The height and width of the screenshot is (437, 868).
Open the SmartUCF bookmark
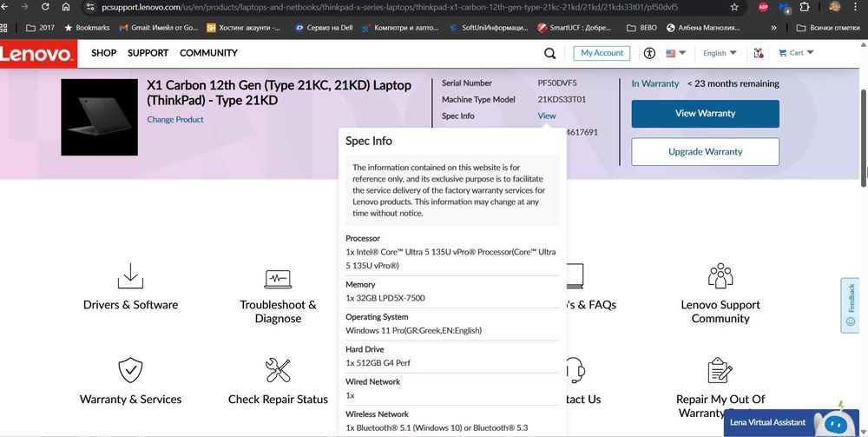click(574, 27)
